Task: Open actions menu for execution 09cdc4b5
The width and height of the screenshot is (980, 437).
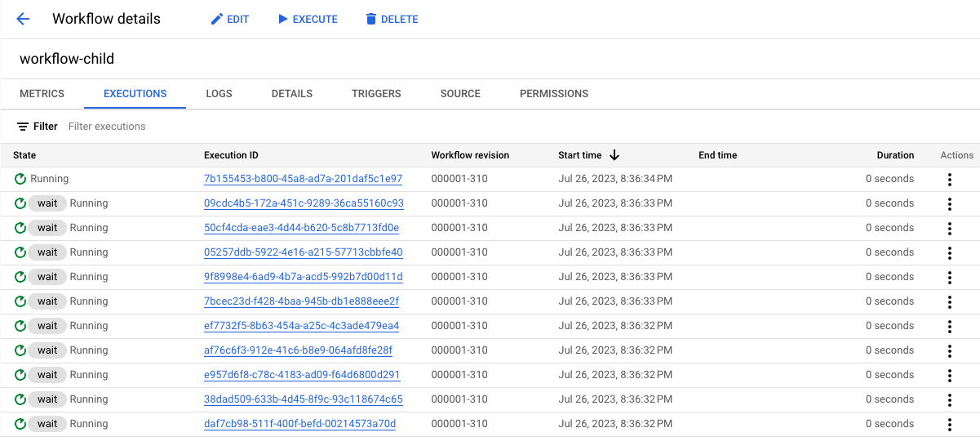Action: pos(950,203)
